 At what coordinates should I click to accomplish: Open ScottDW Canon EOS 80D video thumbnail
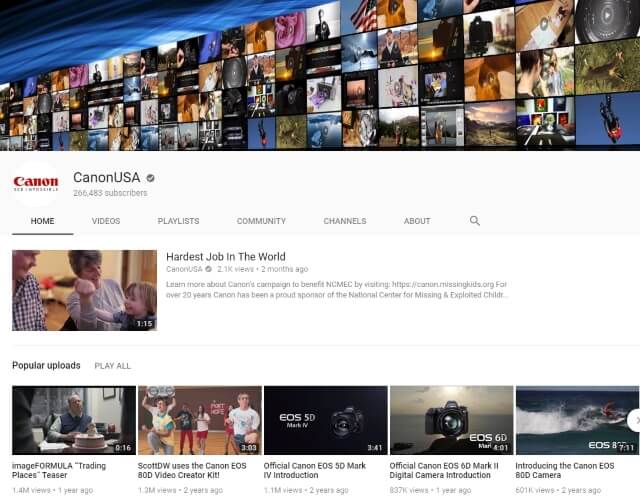pos(200,420)
